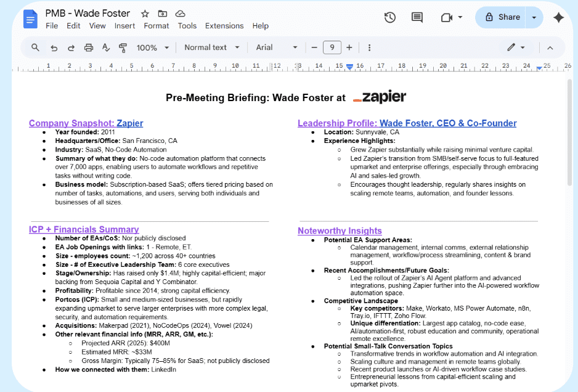578x392 pixels.
Task: Open the Edit menu
Action: [x=73, y=26]
